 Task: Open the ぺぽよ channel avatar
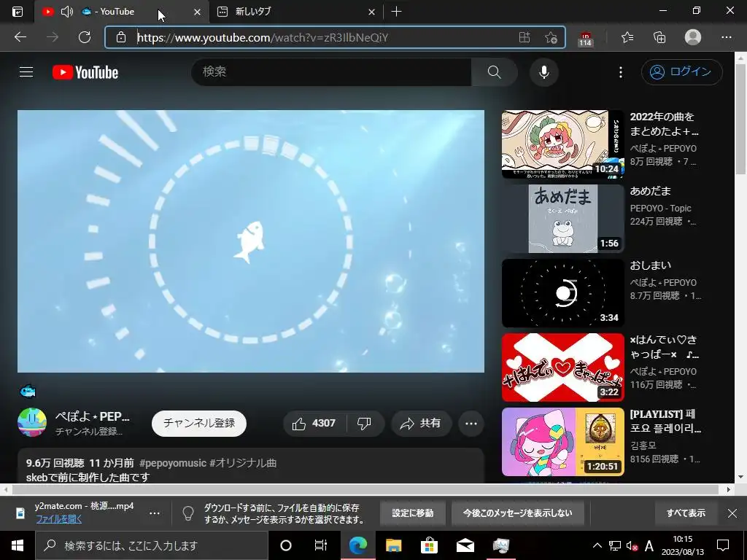(32, 422)
